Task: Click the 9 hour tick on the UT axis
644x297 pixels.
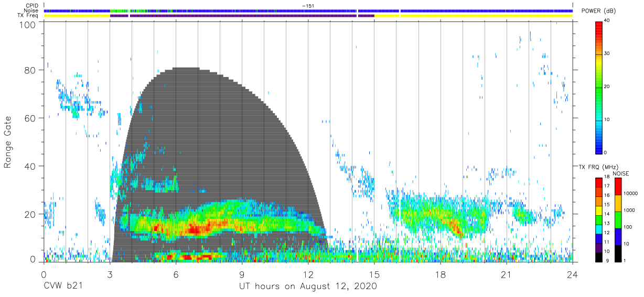Action: pos(242,274)
